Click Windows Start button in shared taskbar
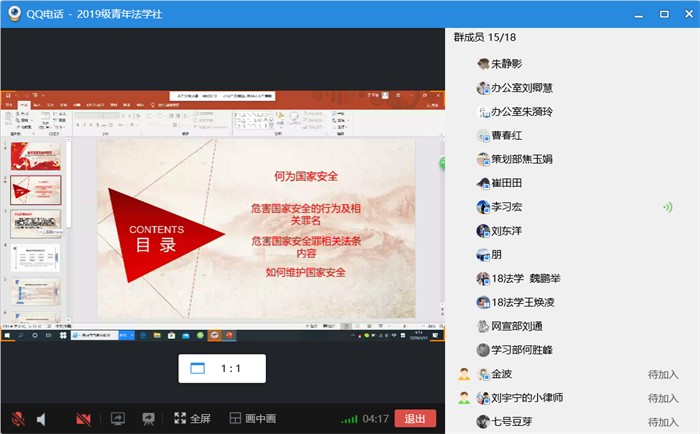This screenshot has width=700, height=434. point(7,335)
